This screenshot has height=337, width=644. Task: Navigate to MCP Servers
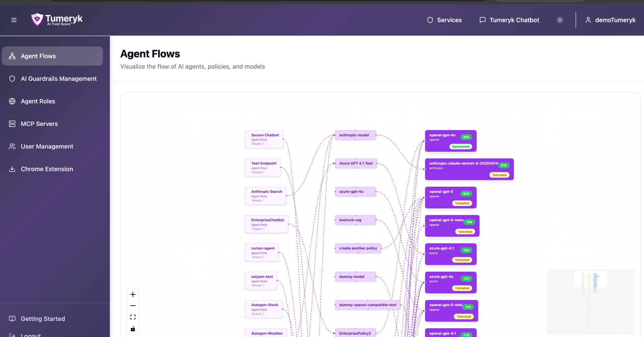click(52, 124)
